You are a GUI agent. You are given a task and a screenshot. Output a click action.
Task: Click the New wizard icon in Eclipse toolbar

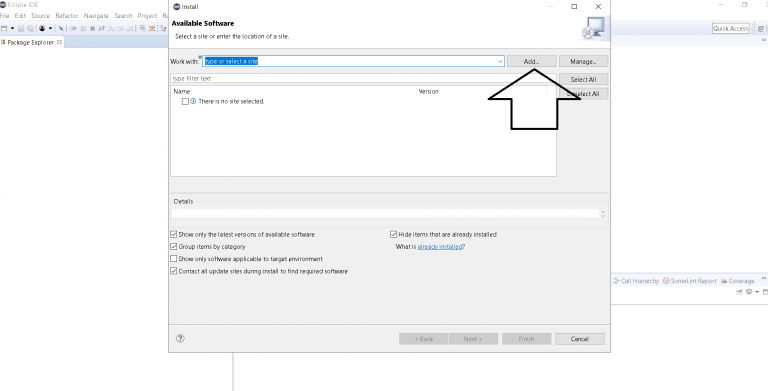(4, 28)
